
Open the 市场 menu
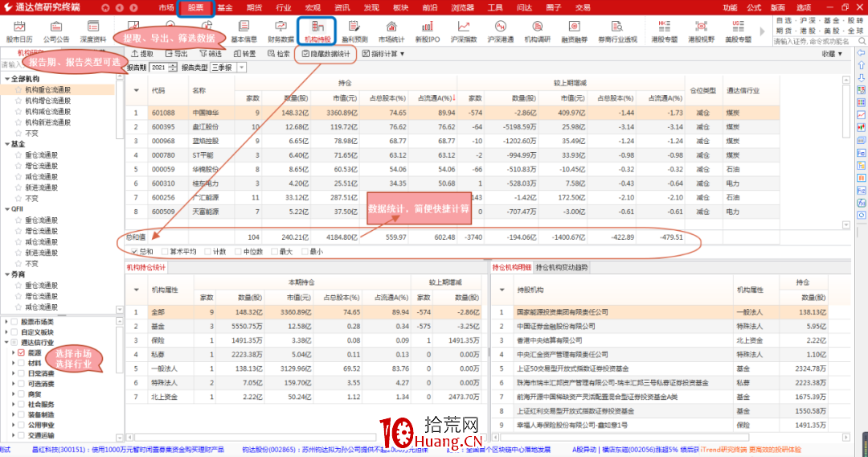pyautogui.click(x=166, y=8)
